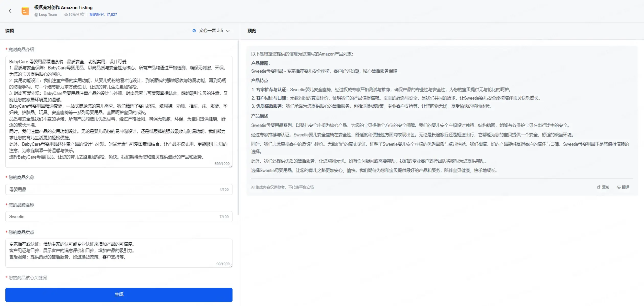Image resolution: width=644 pixels, height=306 pixels.
Task: Select the 编辑 panel header
Action: (x=9, y=31)
